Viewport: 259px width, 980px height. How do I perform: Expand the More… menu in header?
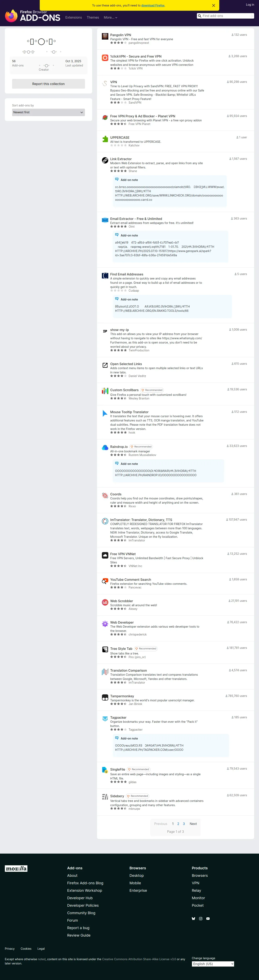tap(111, 18)
